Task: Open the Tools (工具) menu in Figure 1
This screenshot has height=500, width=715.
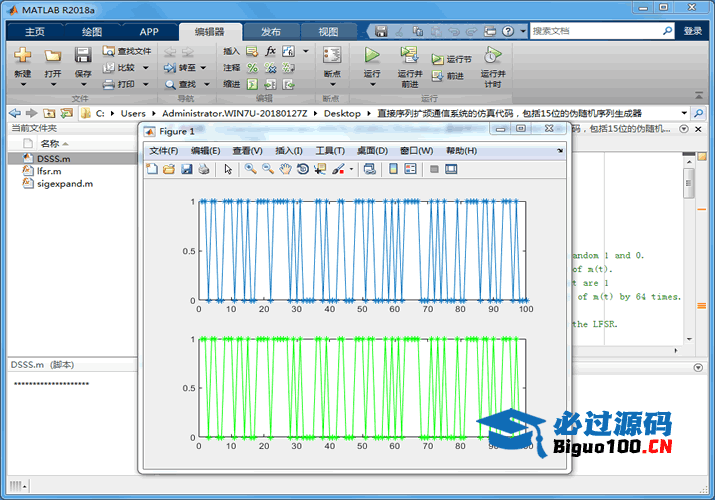Action: click(x=330, y=151)
